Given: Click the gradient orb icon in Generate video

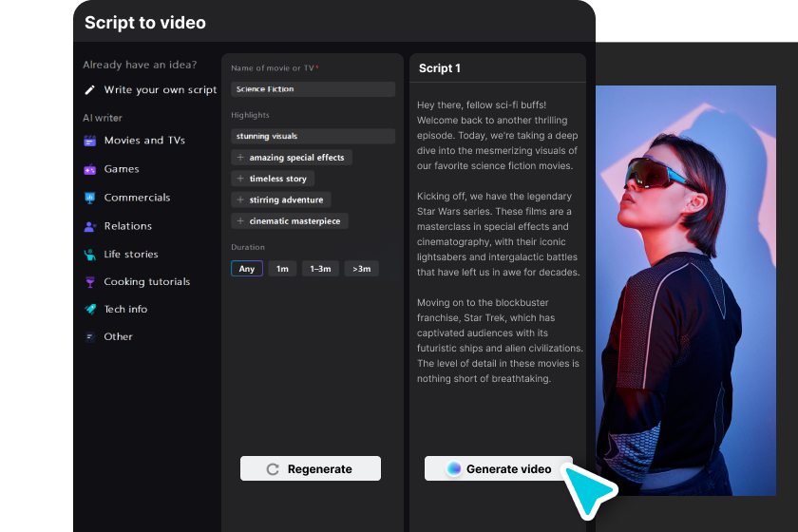Looking at the screenshot, I should click(453, 468).
